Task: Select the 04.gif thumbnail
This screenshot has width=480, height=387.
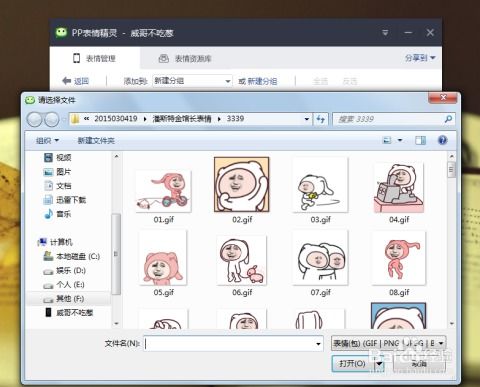Action: click(399, 188)
